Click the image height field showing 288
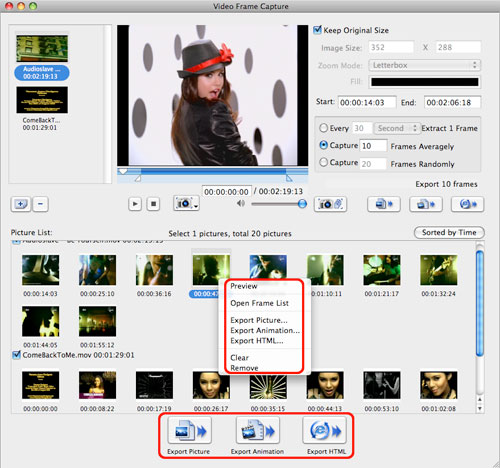This screenshot has height=468, width=500. (x=458, y=47)
